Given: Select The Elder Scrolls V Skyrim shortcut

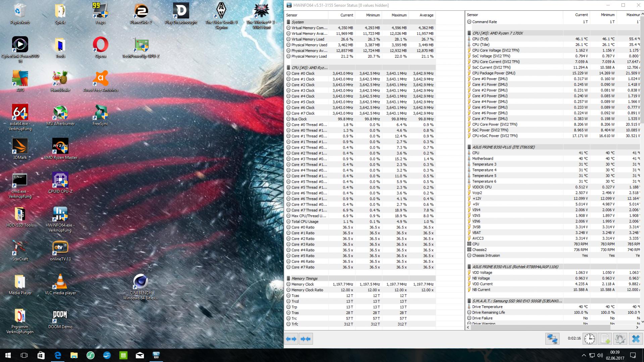Looking at the screenshot, I should tap(221, 16).
